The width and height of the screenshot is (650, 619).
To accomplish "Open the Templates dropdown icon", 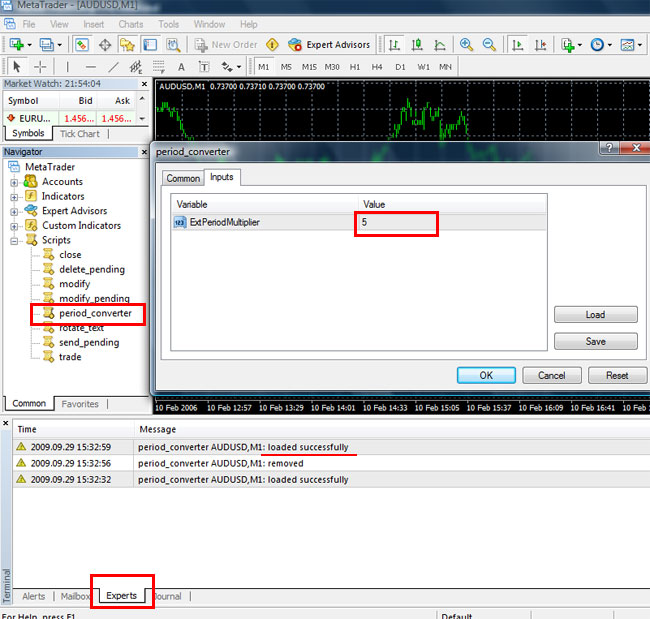I will 631,44.
